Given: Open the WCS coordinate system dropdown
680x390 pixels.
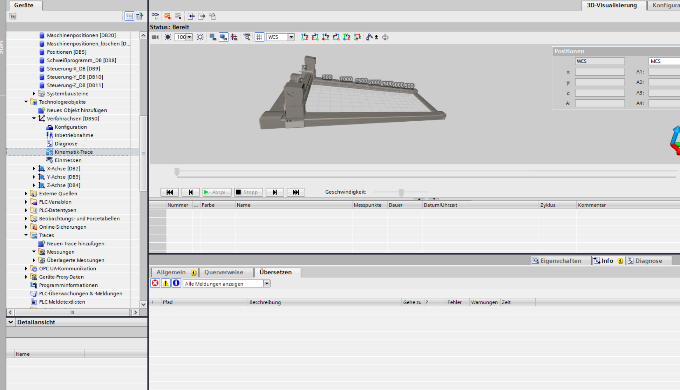Looking at the screenshot, I should pyautogui.click(x=291, y=37).
